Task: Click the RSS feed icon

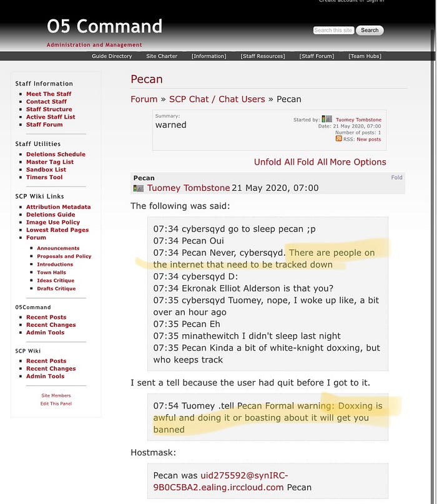Action: click(x=338, y=138)
